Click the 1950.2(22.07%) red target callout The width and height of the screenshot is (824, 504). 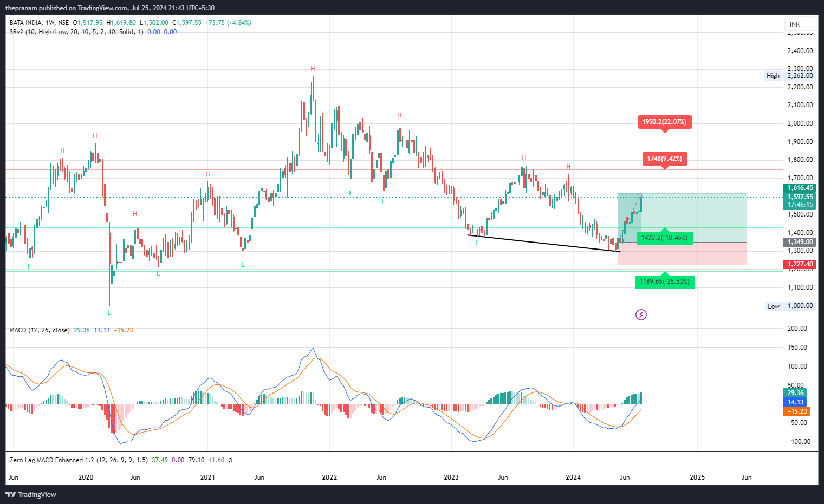664,122
